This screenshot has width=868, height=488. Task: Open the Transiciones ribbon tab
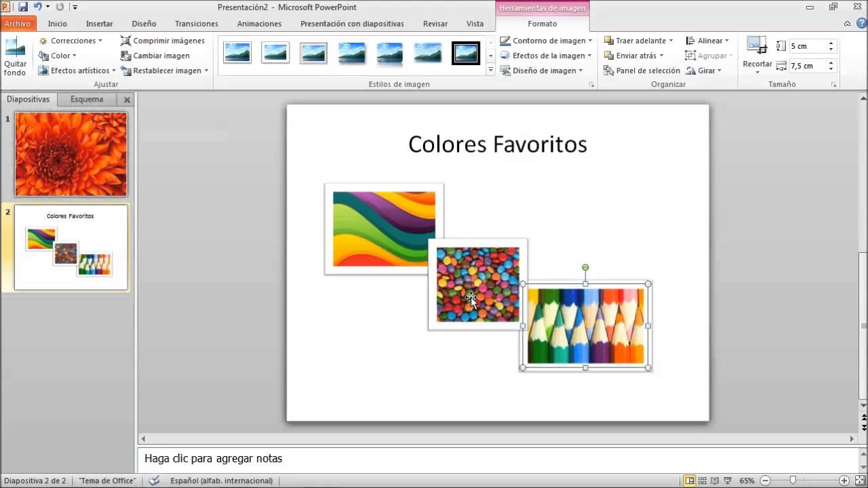(196, 24)
